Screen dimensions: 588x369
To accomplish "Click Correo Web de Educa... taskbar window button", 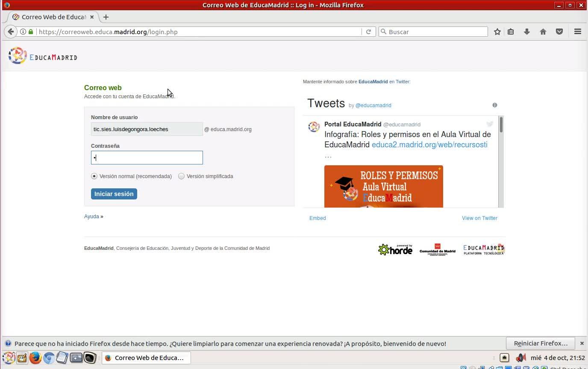I will coord(146,358).
